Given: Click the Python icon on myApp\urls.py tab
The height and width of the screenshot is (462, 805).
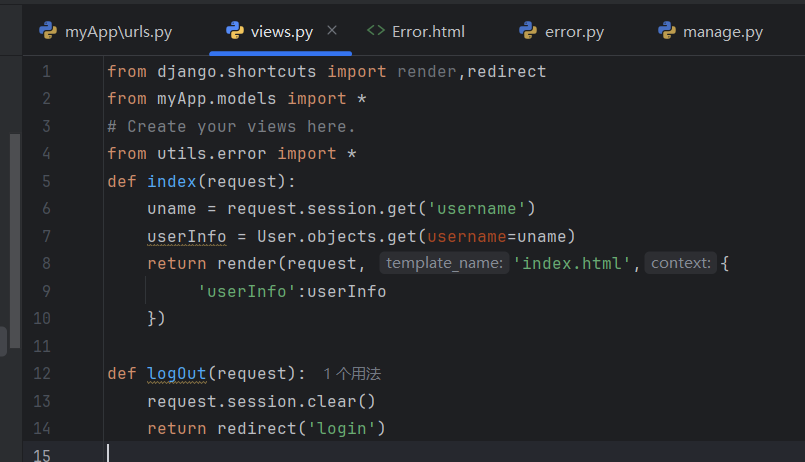Looking at the screenshot, I should [x=48, y=31].
